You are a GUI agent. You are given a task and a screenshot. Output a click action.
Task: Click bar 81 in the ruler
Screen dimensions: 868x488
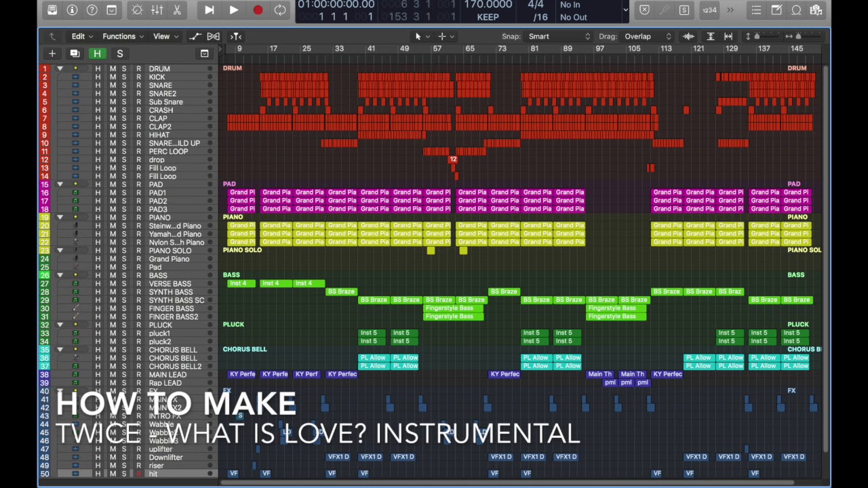[535, 49]
